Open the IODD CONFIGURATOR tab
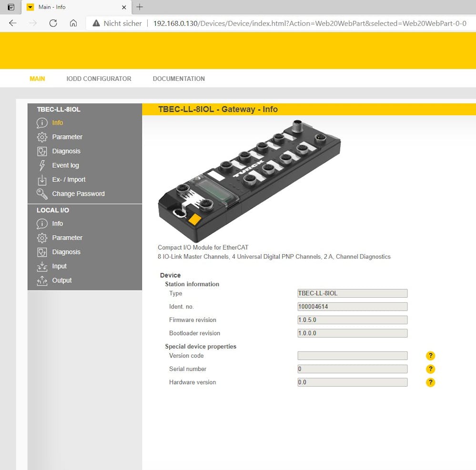 pyautogui.click(x=99, y=79)
